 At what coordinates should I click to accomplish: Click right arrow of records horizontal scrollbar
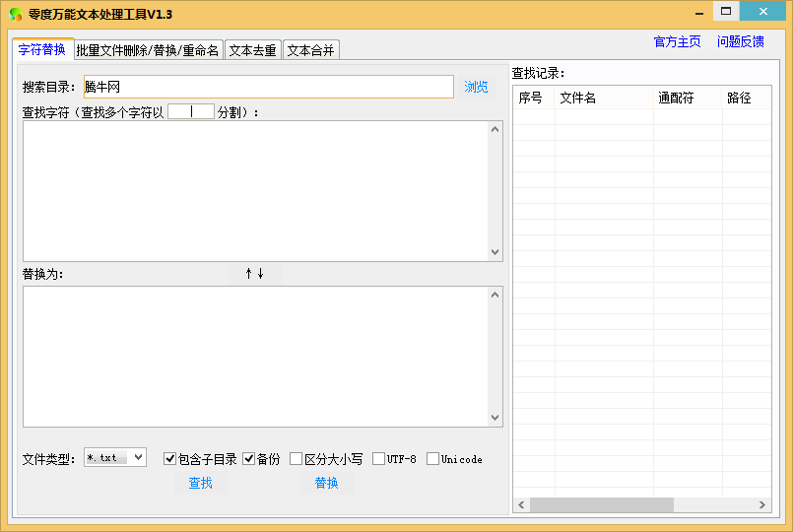click(762, 504)
